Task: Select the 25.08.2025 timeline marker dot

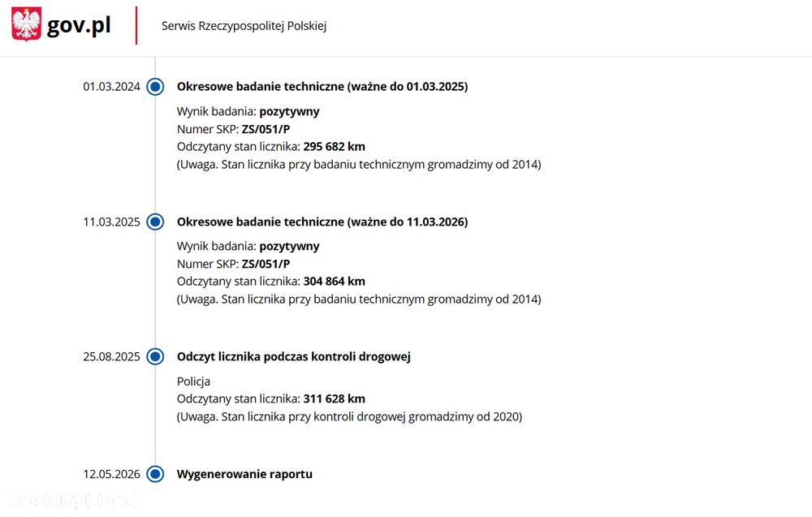Action: [155, 356]
